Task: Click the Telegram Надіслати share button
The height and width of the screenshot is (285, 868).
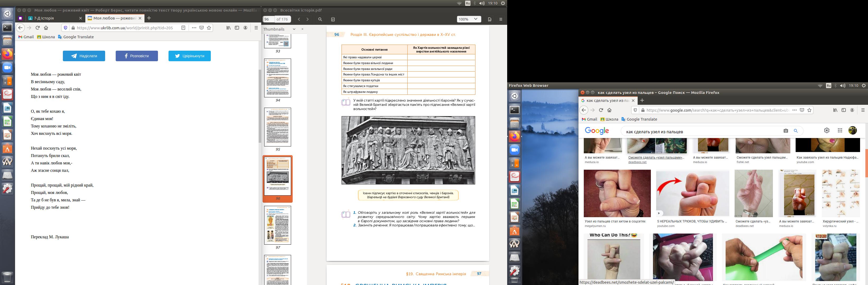Action: pos(84,56)
